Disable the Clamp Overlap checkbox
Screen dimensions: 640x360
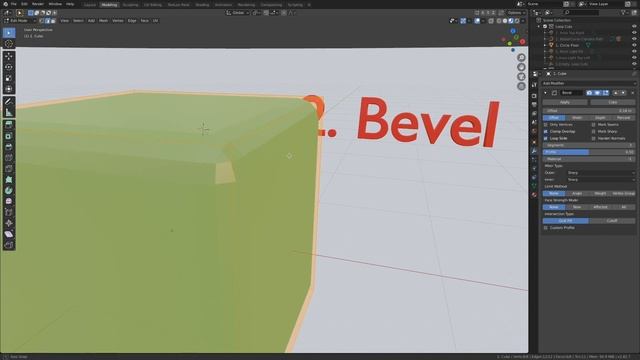coord(546,131)
